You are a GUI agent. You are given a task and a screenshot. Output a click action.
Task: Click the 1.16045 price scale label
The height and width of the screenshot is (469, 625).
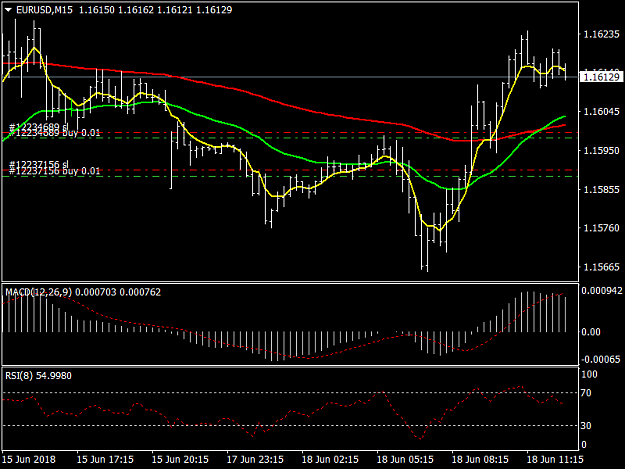[x=601, y=112]
